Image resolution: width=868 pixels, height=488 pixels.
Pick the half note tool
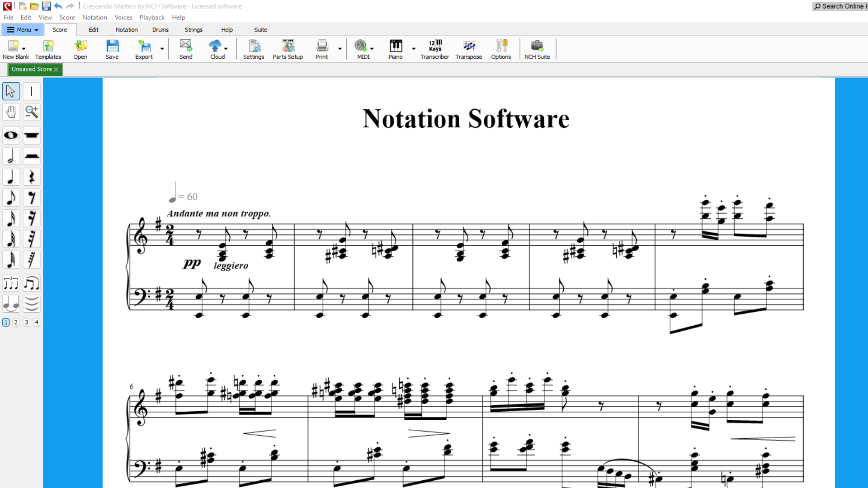(11, 156)
